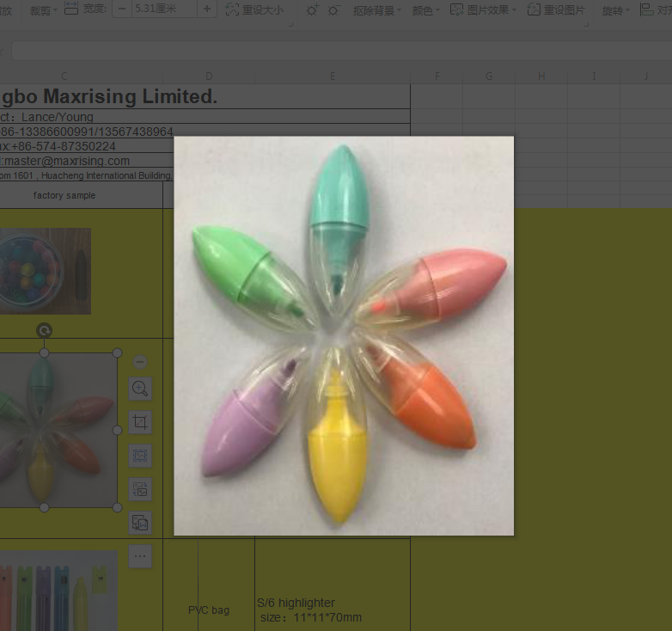672x631 pixels.
Task: Expand the 图片效果 picture effects menu
Action: coord(486,10)
